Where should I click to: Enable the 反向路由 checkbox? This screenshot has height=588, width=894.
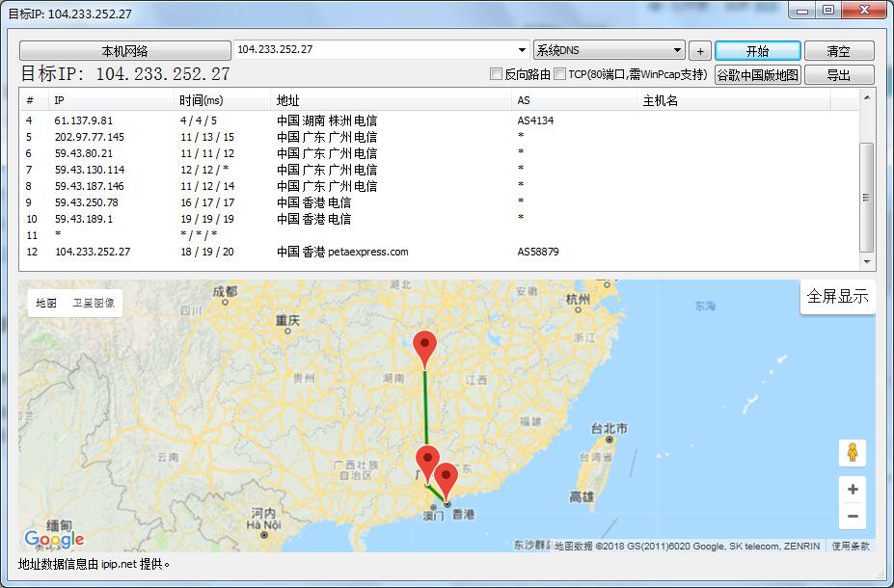pyautogui.click(x=497, y=74)
